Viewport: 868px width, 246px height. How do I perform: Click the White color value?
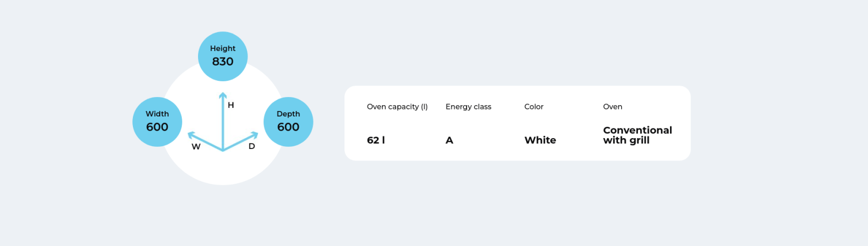pos(540,140)
